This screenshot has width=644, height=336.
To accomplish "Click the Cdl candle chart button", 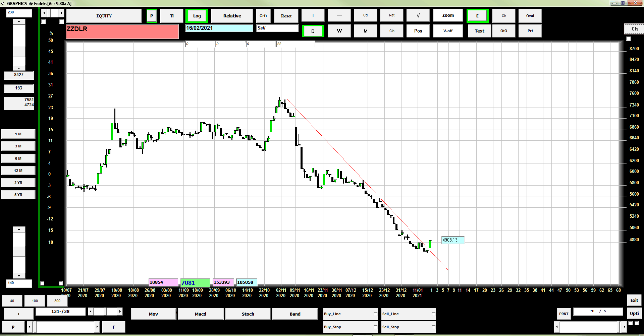I will [x=366, y=15].
